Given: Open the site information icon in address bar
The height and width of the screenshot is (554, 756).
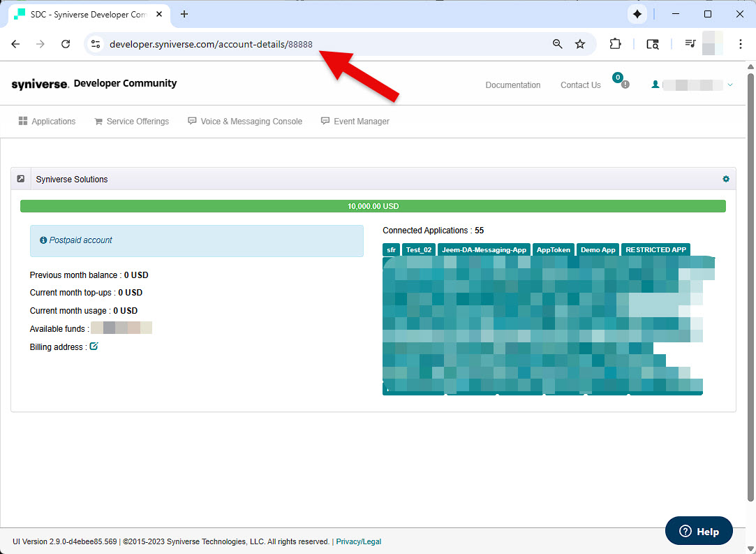Looking at the screenshot, I should [96, 44].
